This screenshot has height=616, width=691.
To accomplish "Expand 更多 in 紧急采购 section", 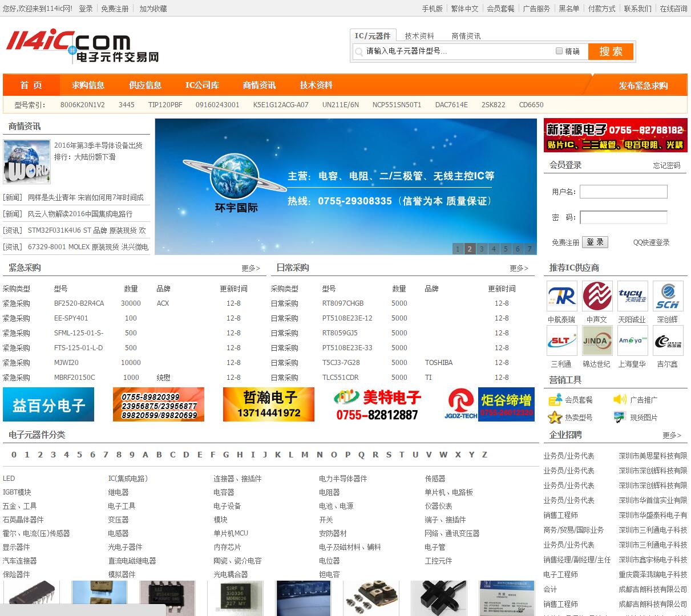I will point(250,268).
